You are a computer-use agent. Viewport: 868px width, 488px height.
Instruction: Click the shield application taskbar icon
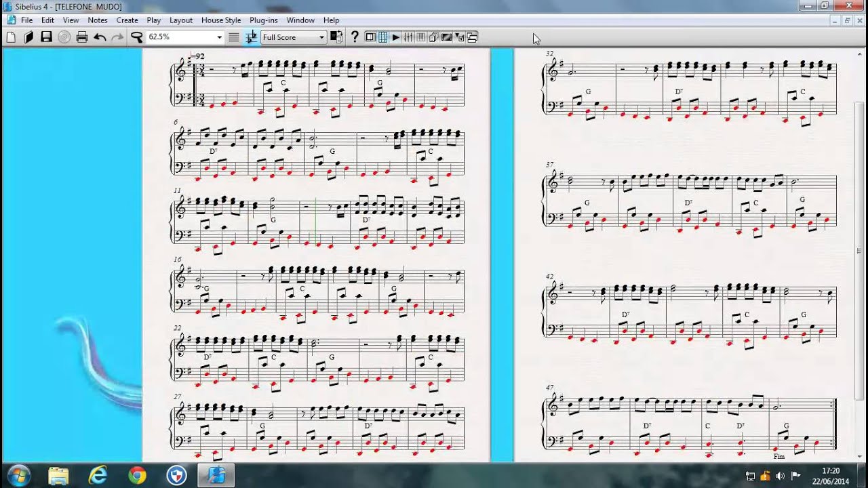(176, 476)
